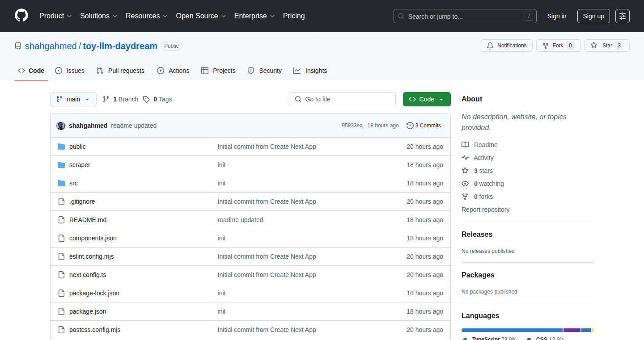Click the purple CSS segment in language bar

572,330
